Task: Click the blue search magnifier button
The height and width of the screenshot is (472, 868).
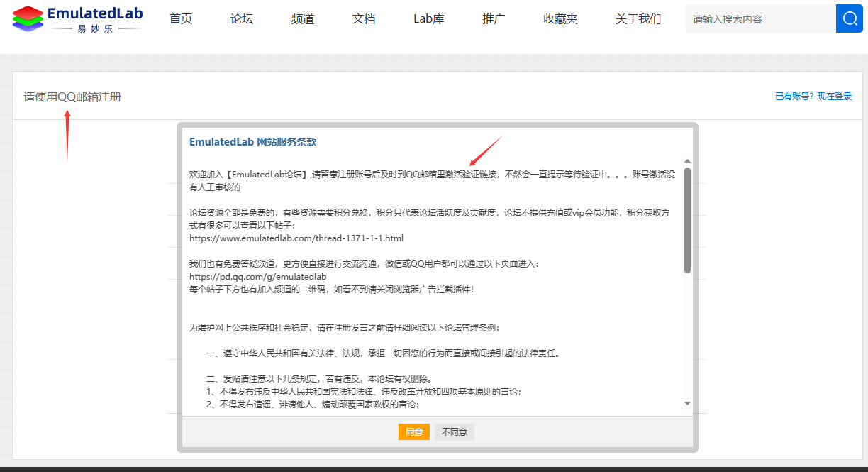Action: 850,18
